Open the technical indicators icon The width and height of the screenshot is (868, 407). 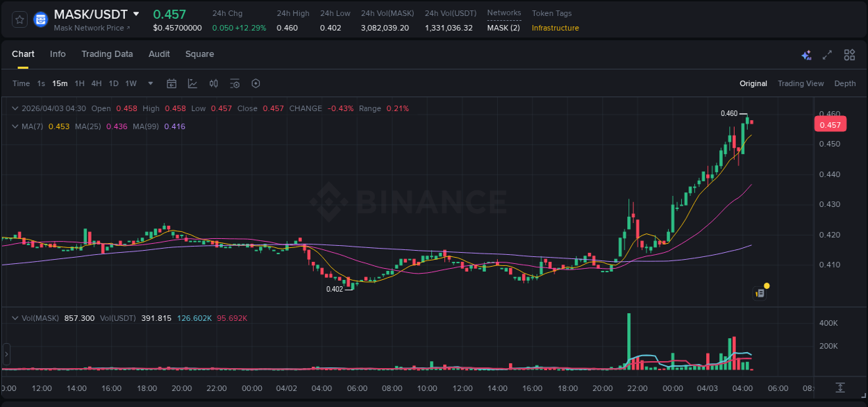click(192, 83)
